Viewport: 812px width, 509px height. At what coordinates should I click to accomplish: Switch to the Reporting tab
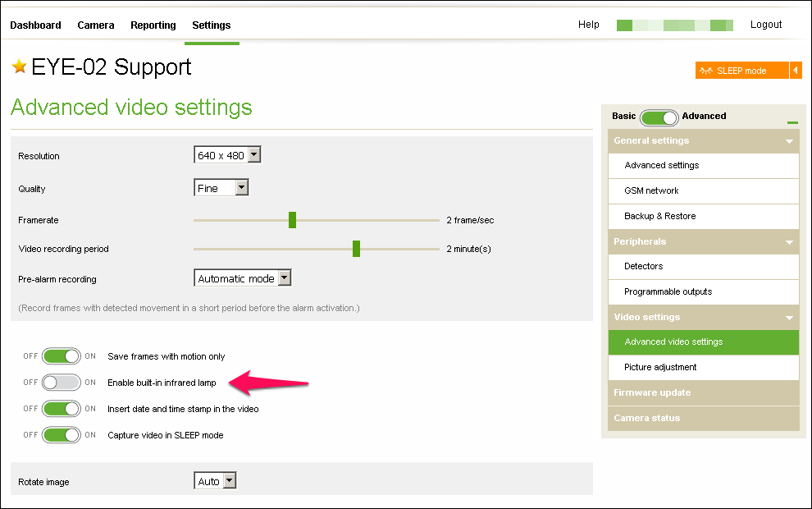[x=153, y=25]
